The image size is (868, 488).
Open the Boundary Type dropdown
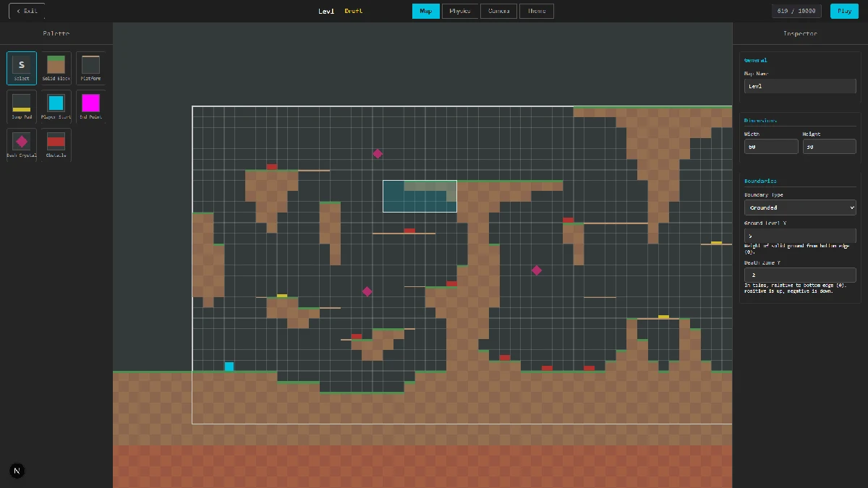pos(800,207)
